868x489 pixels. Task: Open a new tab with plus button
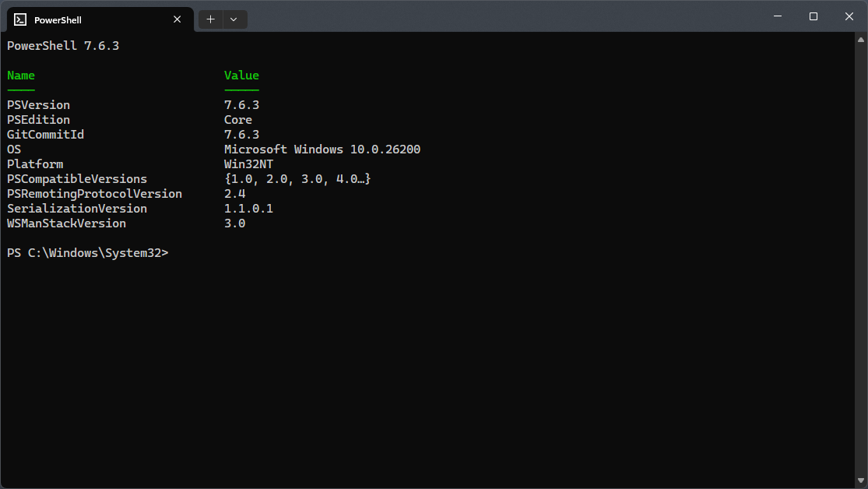click(210, 19)
